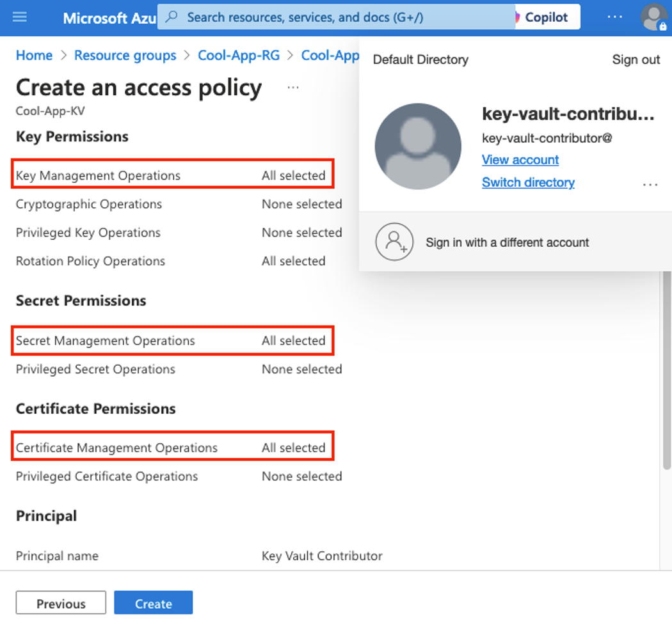Click the Create button
The width and height of the screenshot is (672, 628).
153,602
